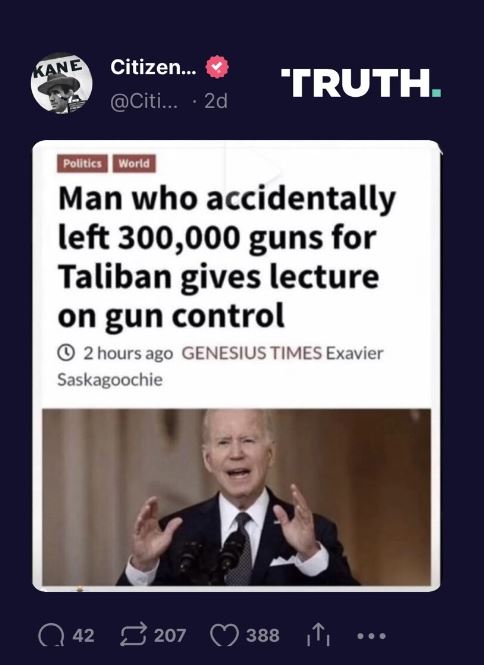Open the three-dot more options menu
This screenshot has height=665, width=484.
tap(372, 636)
